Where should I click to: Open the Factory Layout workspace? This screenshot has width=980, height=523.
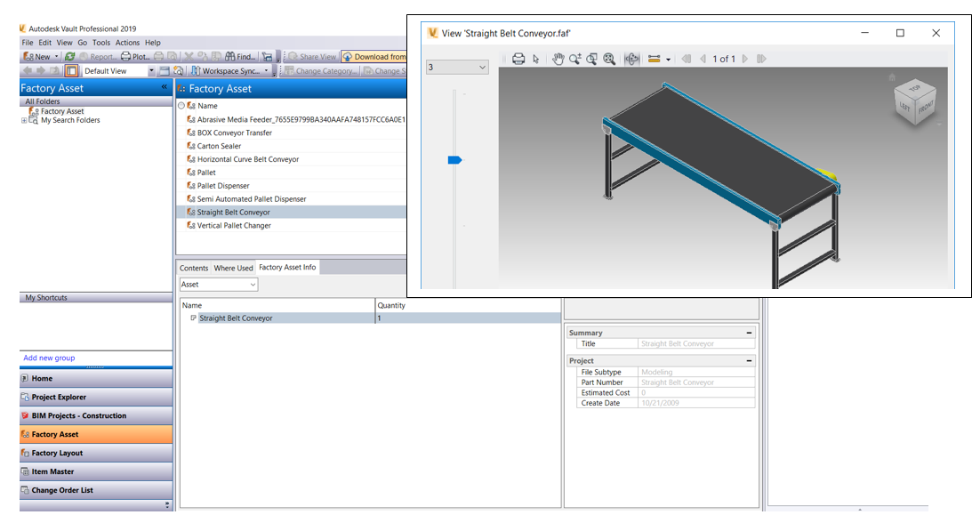coord(96,453)
